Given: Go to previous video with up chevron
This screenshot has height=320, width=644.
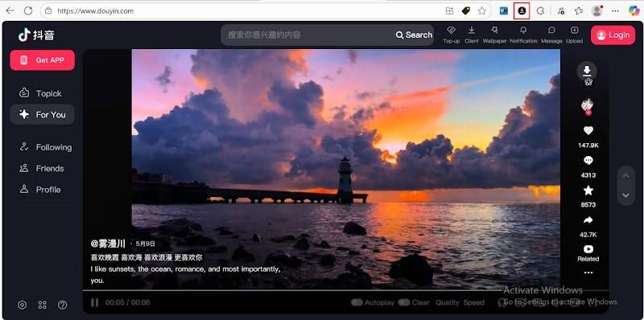Looking at the screenshot, I should 625,176.
